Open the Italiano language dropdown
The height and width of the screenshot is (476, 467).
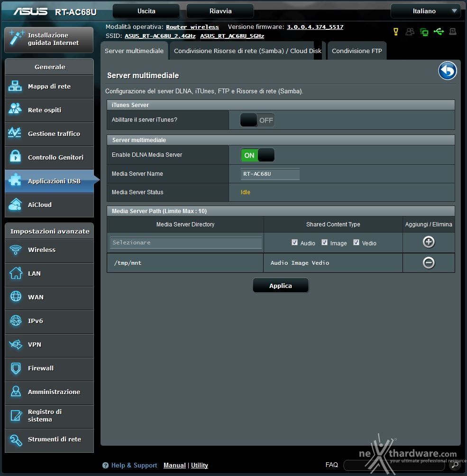coord(425,11)
